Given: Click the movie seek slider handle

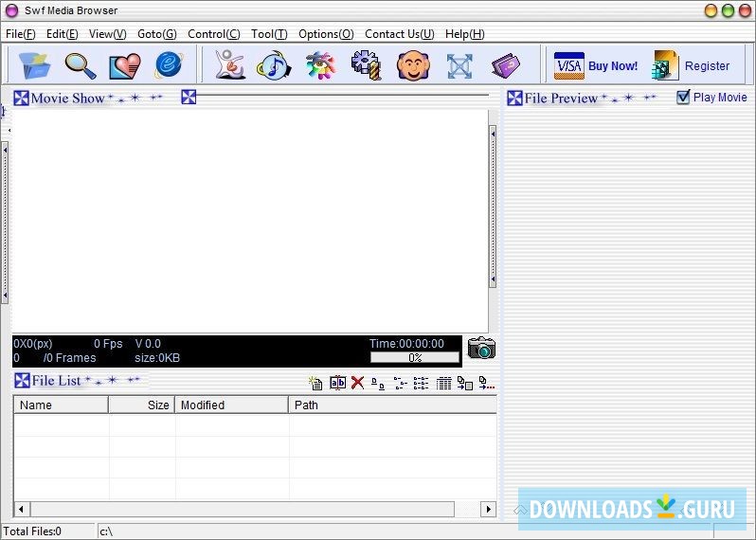Looking at the screenshot, I should click(189, 97).
